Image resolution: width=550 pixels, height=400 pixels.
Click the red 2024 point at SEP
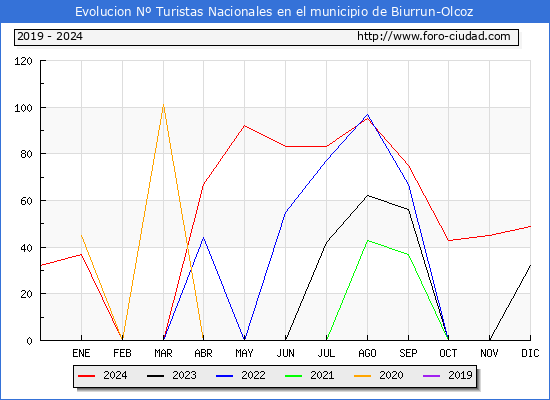coord(408,166)
